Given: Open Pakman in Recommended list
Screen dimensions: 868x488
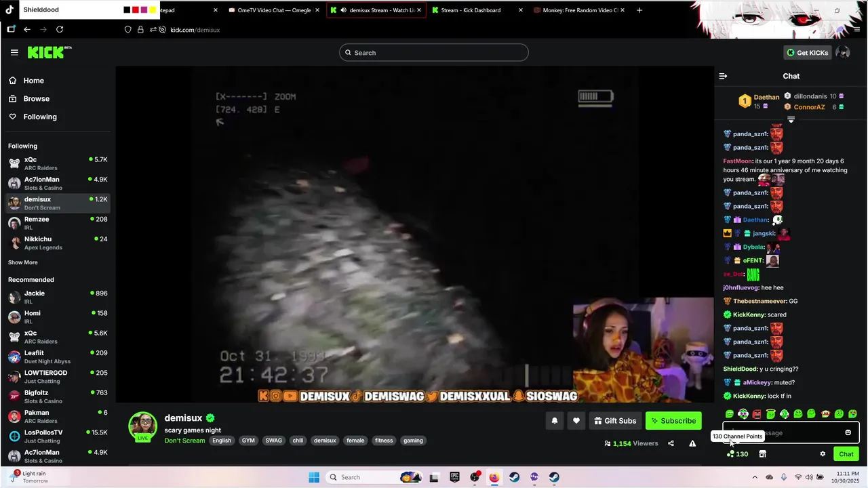Looking at the screenshot, I should tap(58, 416).
